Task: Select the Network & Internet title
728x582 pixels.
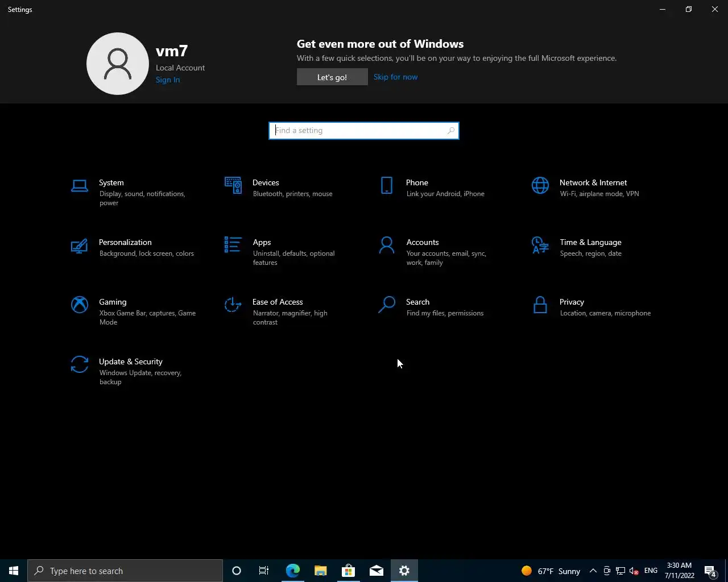Action: [593, 182]
